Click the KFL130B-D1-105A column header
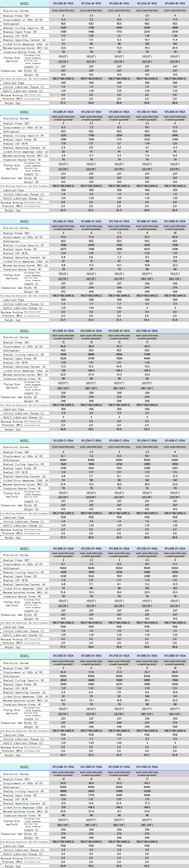Viewport: 189px width, 868px height. click(91, 767)
